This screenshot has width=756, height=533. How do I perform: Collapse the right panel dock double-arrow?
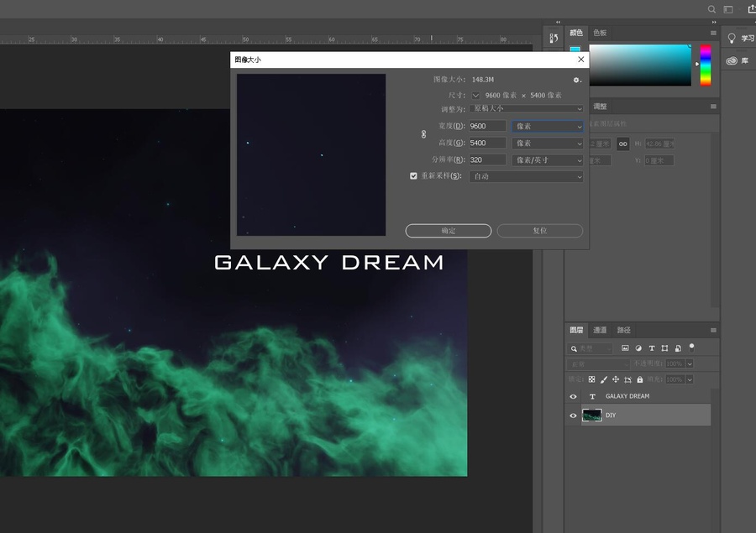pos(713,22)
